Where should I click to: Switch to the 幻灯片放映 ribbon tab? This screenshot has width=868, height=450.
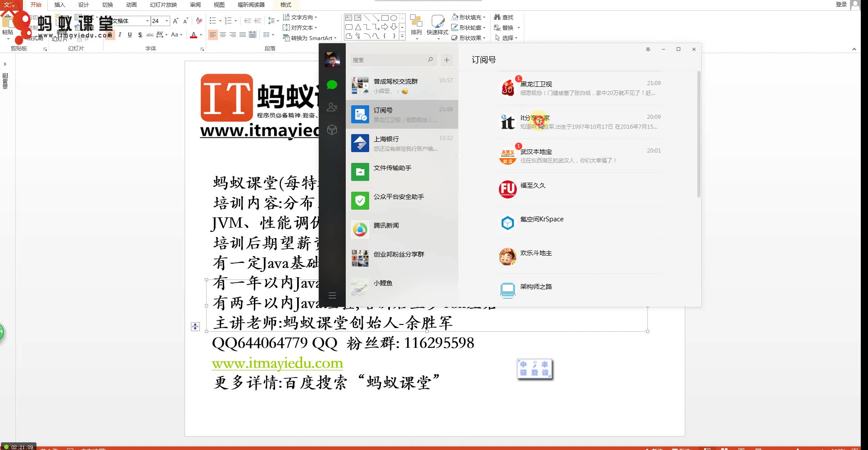point(163,4)
